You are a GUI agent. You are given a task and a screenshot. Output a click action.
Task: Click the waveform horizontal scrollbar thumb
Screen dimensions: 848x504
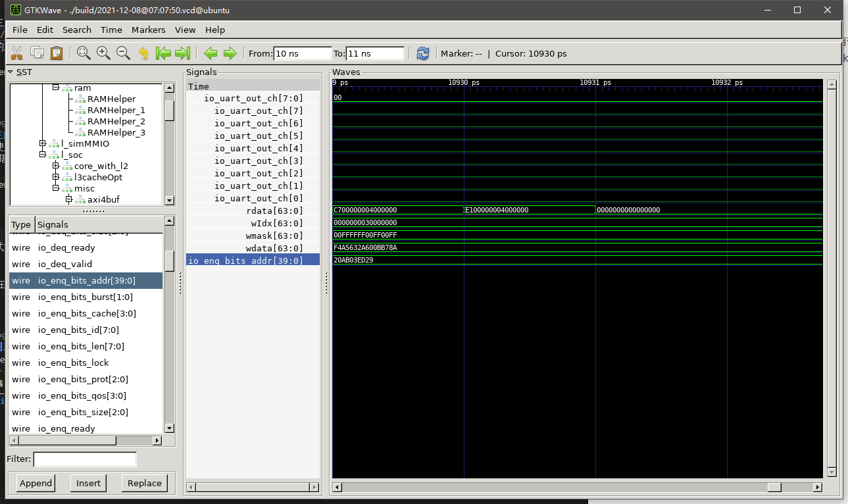coord(775,488)
